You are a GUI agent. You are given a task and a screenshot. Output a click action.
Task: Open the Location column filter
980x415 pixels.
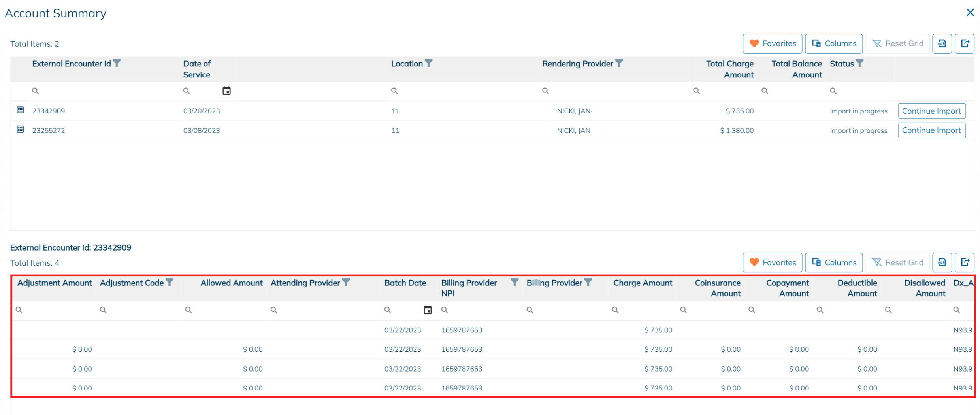click(x=429, y=63)
